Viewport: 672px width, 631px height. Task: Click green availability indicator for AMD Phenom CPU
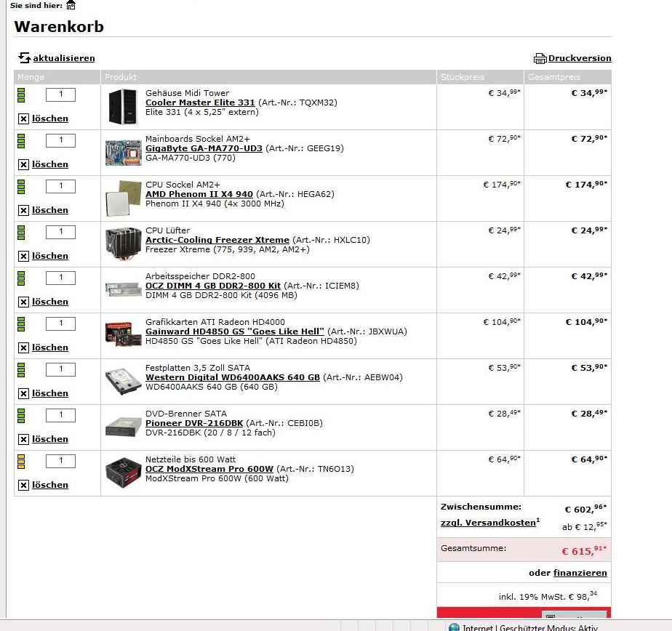(x=21, y=187)
